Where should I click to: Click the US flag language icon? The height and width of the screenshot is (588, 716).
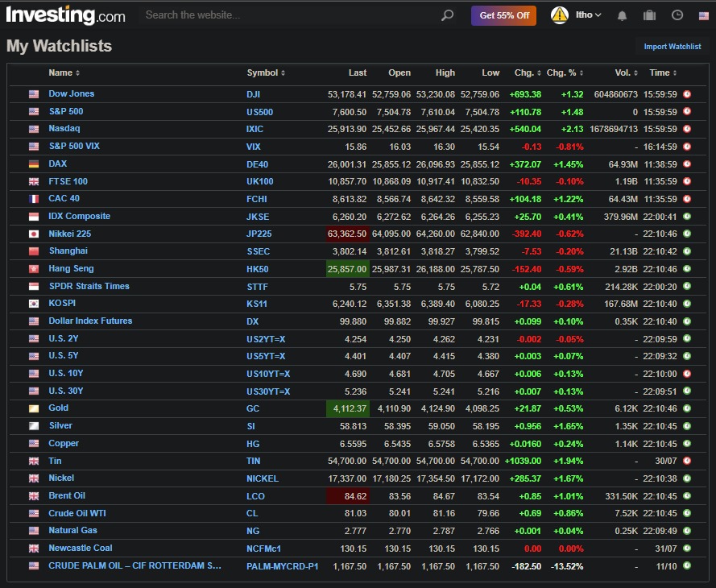pyautogui.click(x=704, y=16)
